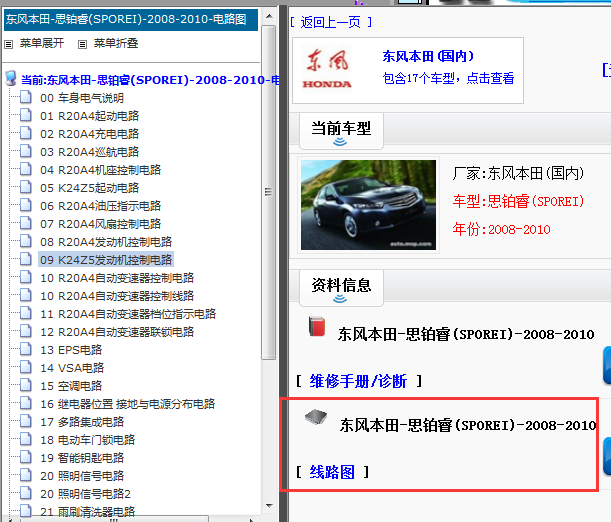
Task: Click the Dongfeng Honda logo
Action: coord(327,70)
